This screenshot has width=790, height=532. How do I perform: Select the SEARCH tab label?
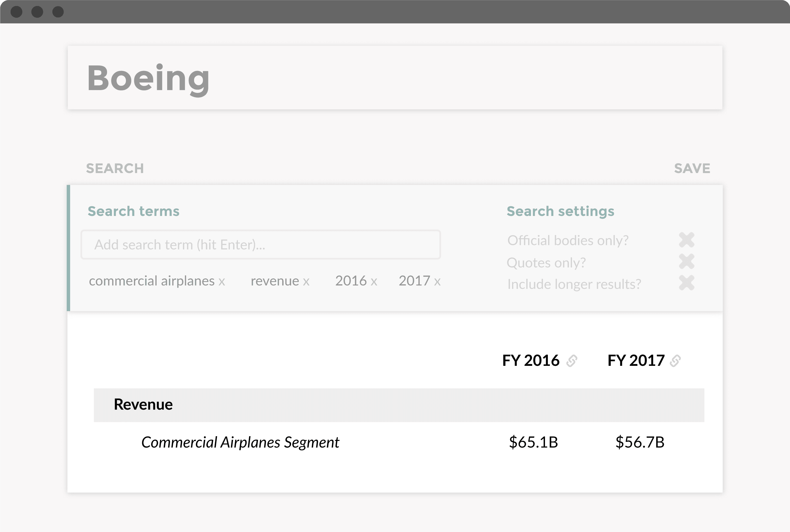pos(115,168)
